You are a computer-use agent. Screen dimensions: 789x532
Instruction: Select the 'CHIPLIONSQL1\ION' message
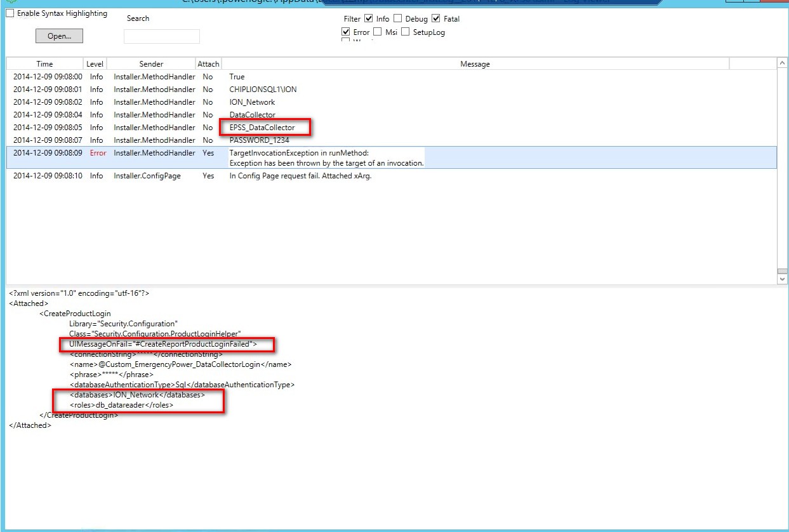(263, 90)
